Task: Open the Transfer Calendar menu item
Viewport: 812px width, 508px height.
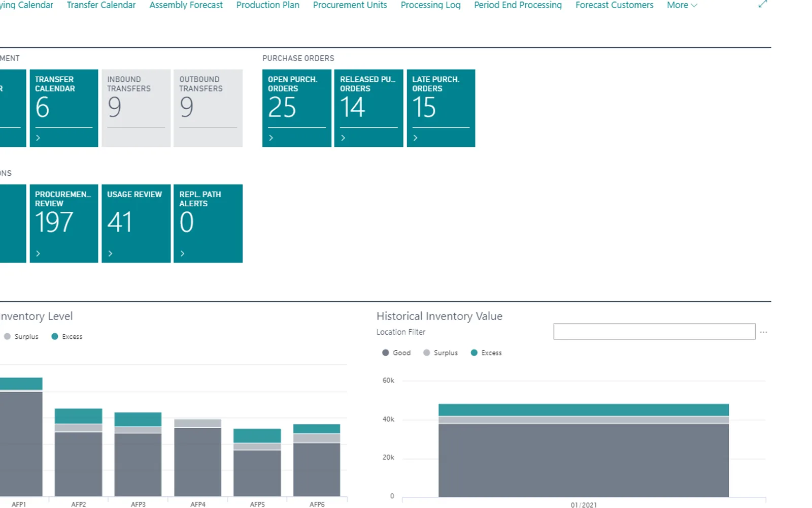Action: 101,5
